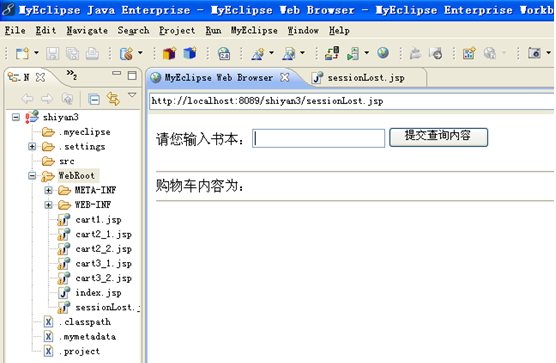Click the deploy server application icon
Image resolution: width=556 pixels, height=363 pixels.
pyautogui.click(x=332, y=54)
